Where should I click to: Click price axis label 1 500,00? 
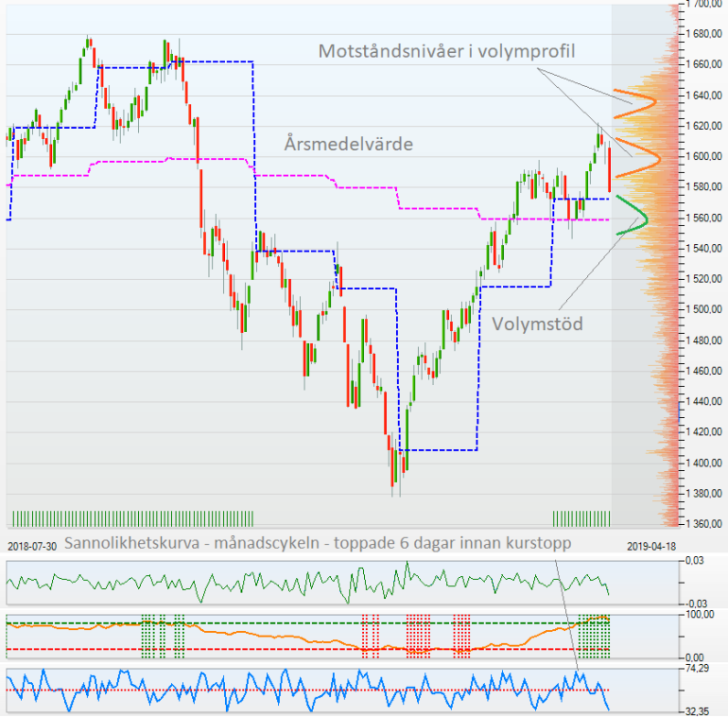tap(703, 309)
